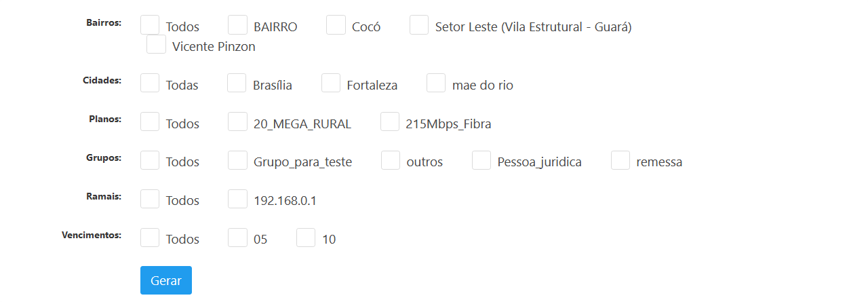Select the 20_MEGA_RURAL plan checkbox
Viewport: 868px width, 302px height.
(x=237, y=122)
